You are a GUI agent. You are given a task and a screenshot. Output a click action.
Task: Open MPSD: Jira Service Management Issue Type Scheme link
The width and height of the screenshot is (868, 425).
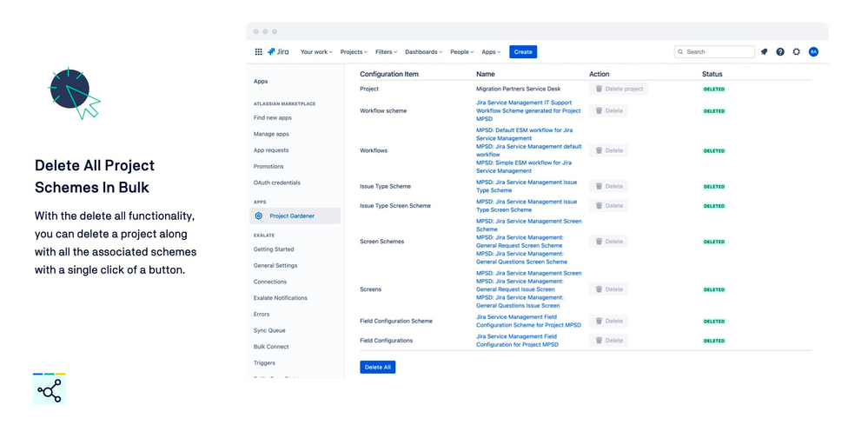[527, 186]
